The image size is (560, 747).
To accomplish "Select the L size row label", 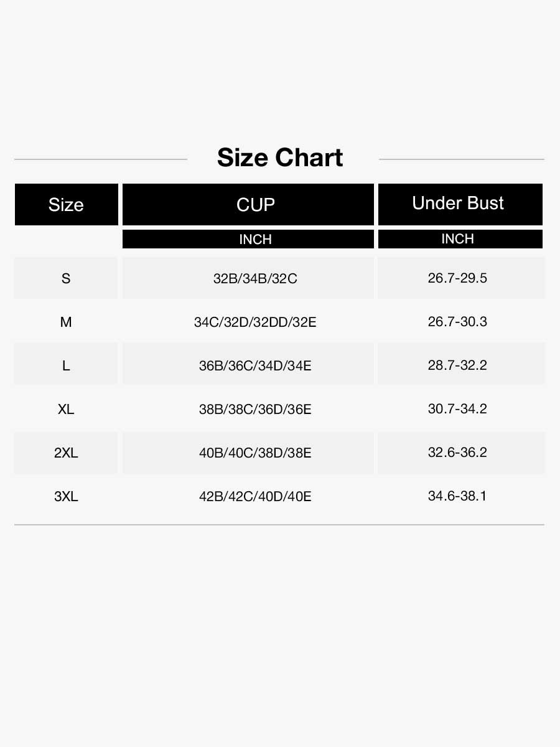I will tap(66, 365).
